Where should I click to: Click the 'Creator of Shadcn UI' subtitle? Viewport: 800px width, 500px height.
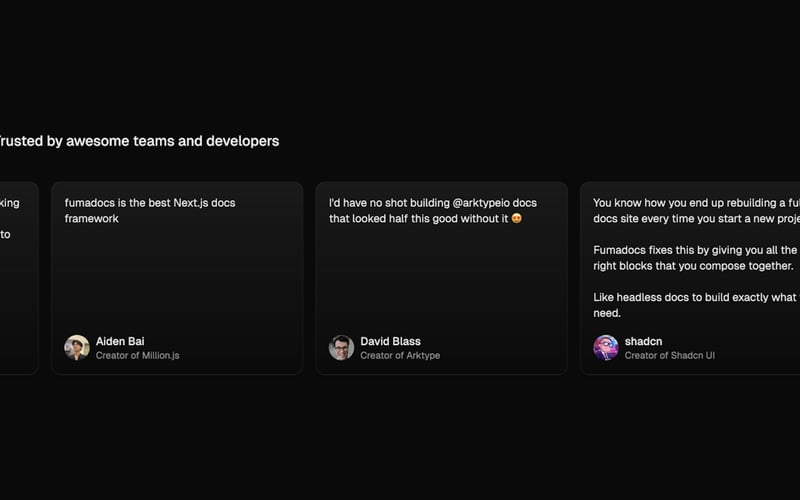(669, 355)
